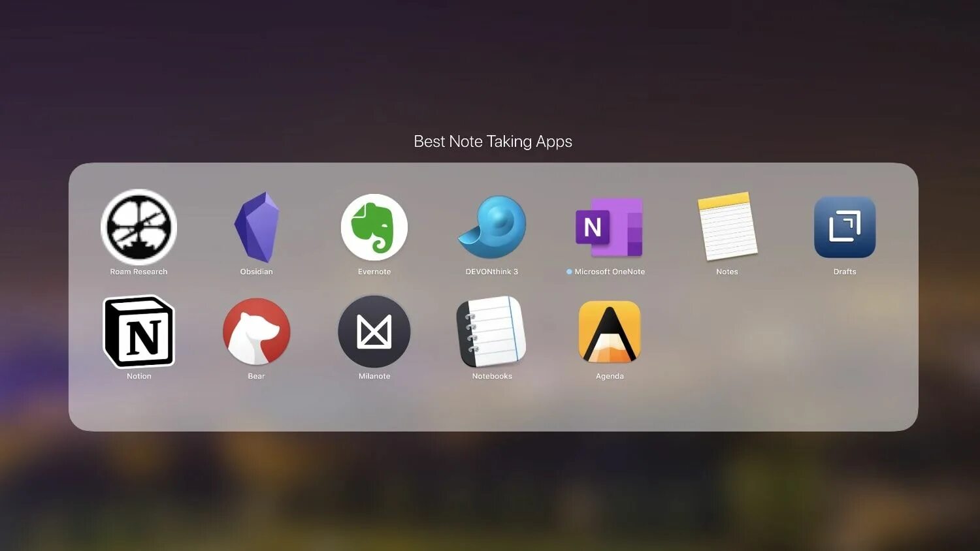Click the Microsoft OneNote label text
Viewport: 980px width, 551px height.
610,272
